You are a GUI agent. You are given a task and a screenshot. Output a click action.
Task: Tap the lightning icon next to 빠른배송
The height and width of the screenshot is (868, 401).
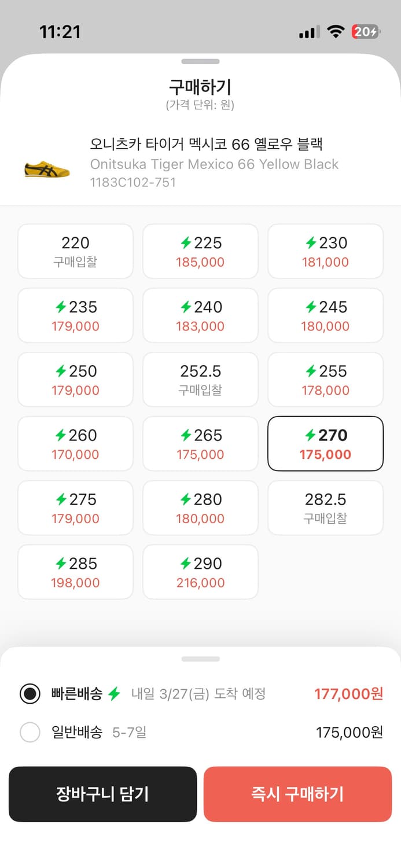click(114, 693)
